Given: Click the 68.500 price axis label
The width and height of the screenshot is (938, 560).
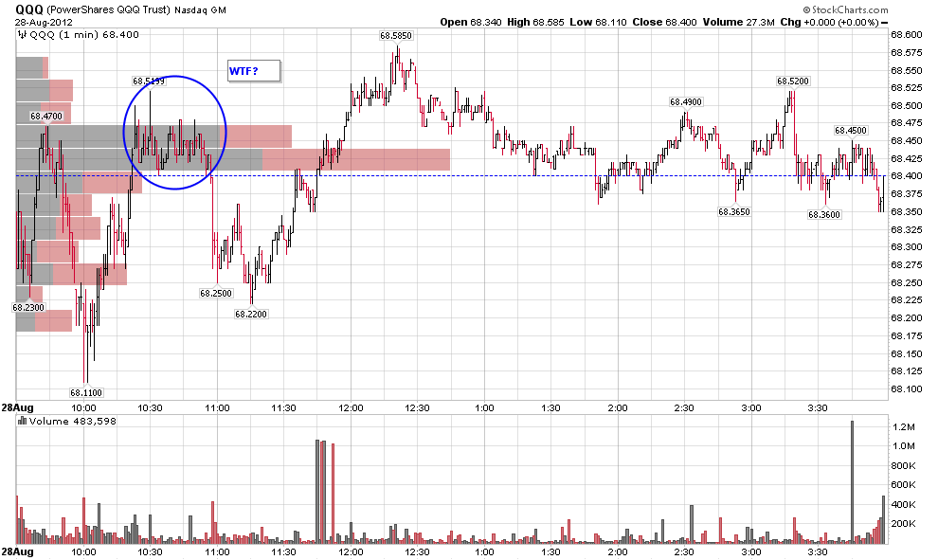Looking at the screenshot, I should click(x=907, y=106).
